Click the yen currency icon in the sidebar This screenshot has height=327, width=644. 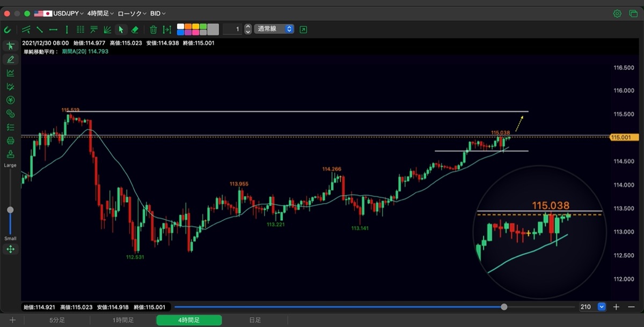(x=10, y=100)
